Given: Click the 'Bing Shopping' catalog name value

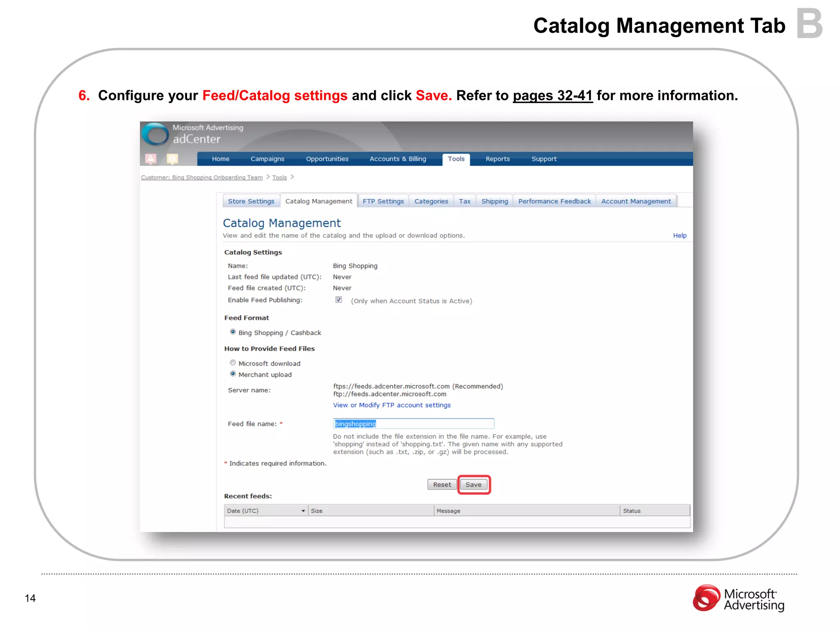Looking at the screenshot, I should point(355,266).
